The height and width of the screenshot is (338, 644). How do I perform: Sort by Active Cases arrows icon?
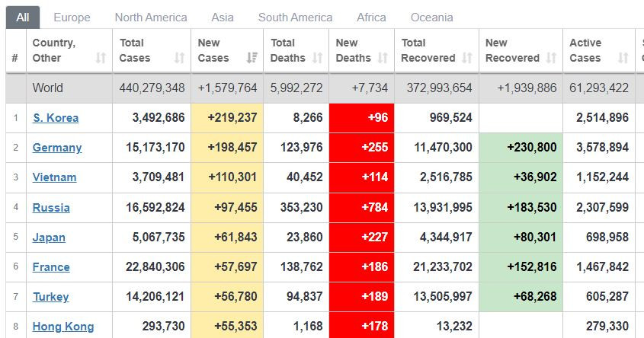click(623, 58)
